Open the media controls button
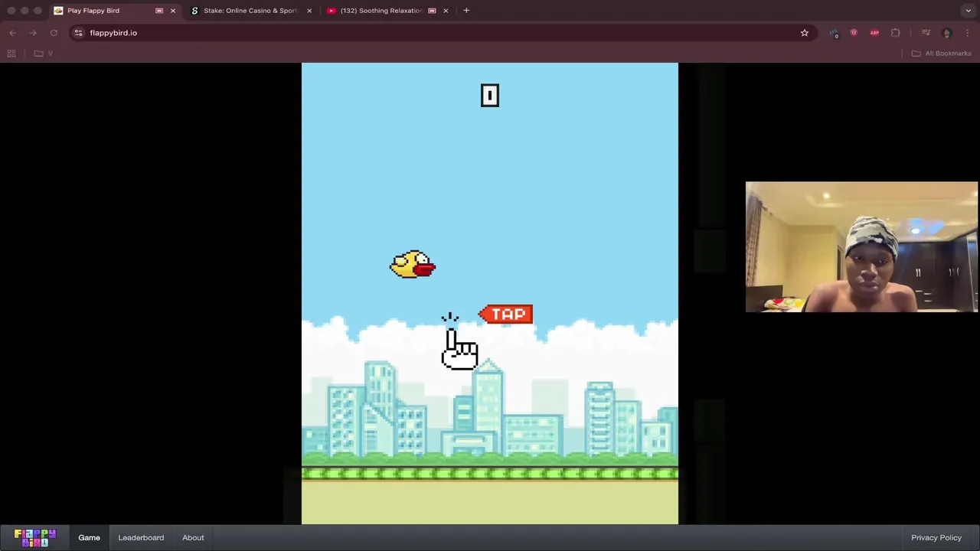 coord(926,33)
